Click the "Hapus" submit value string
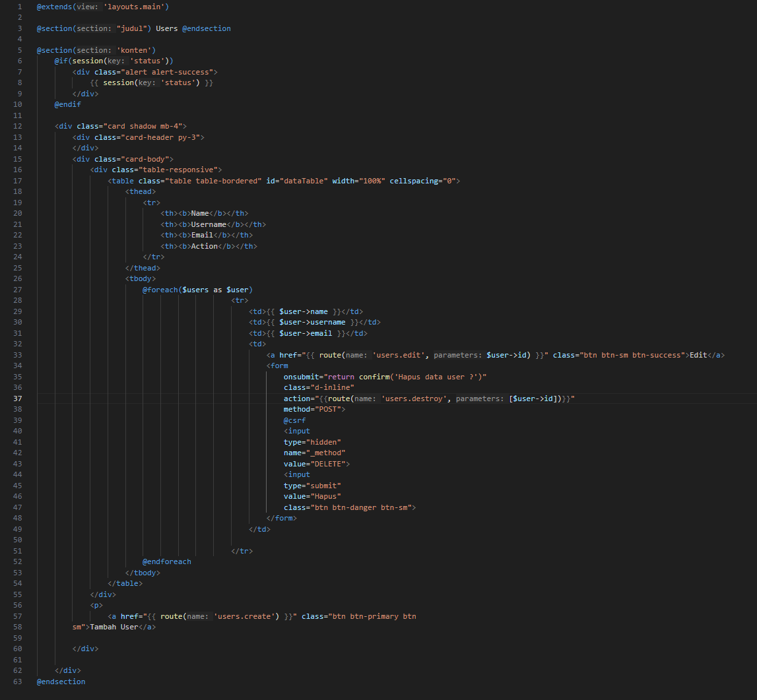This screenshot has width=757, height=700. [x=325, y=496]
